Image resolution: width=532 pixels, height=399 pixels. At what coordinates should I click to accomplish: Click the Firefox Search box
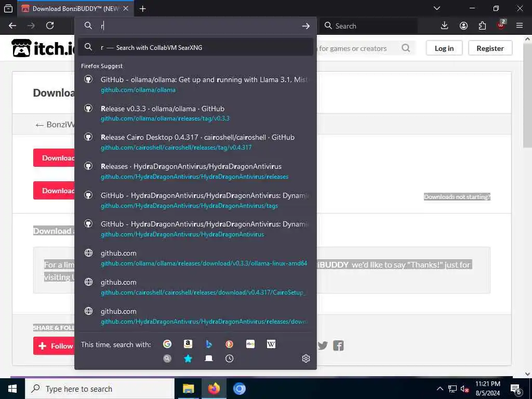(368, 26)
